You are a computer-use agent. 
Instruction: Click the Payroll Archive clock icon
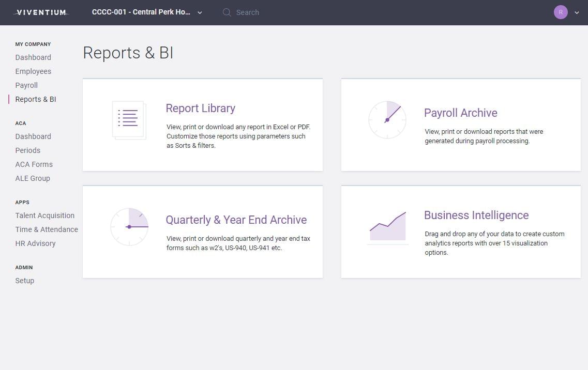[387, 119]
